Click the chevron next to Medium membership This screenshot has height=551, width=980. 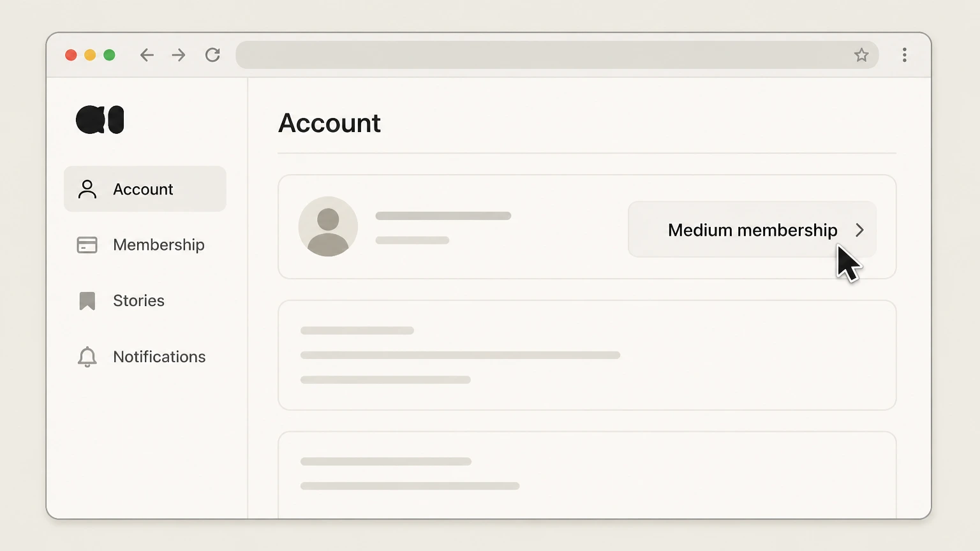click(859, 230)
